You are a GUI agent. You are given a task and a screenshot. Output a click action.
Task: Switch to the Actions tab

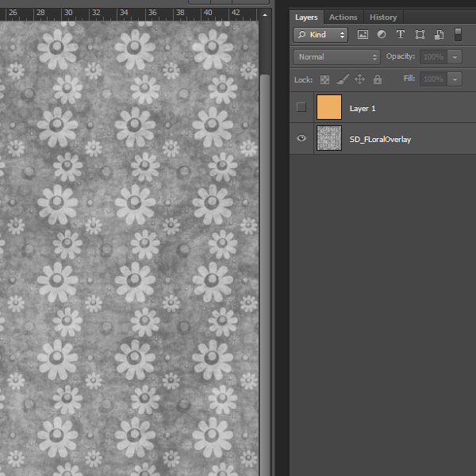344,17
